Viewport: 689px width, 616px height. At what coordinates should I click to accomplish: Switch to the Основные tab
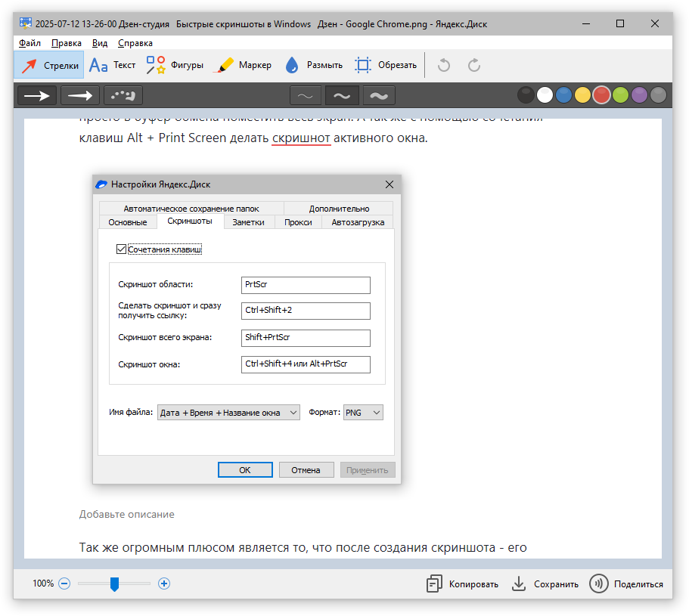pyautogui.click(x=128, y=222)
